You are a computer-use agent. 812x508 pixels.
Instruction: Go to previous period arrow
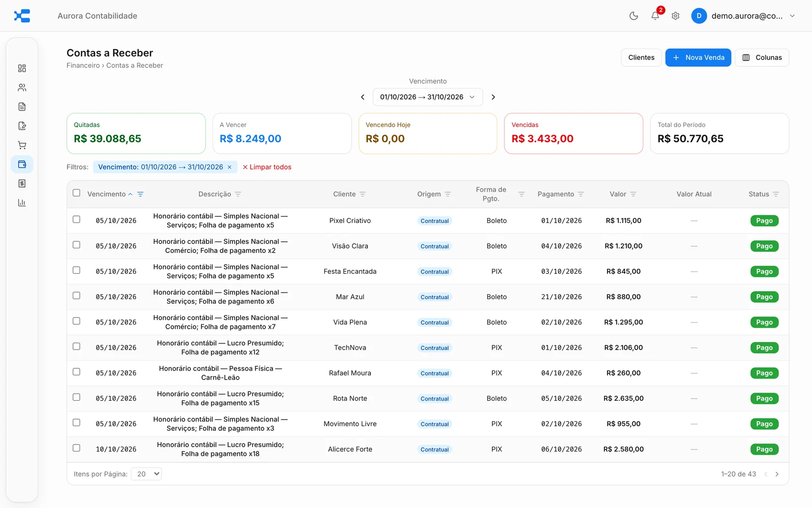362,97
